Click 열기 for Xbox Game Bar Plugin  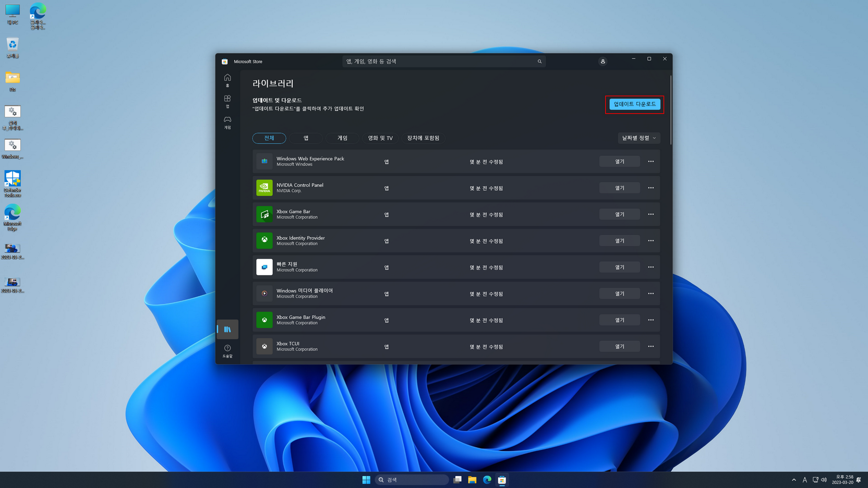coord(619,320)
